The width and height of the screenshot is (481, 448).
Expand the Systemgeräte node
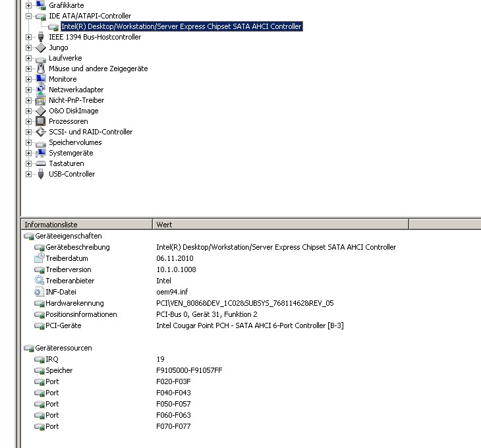pos(28,153)
